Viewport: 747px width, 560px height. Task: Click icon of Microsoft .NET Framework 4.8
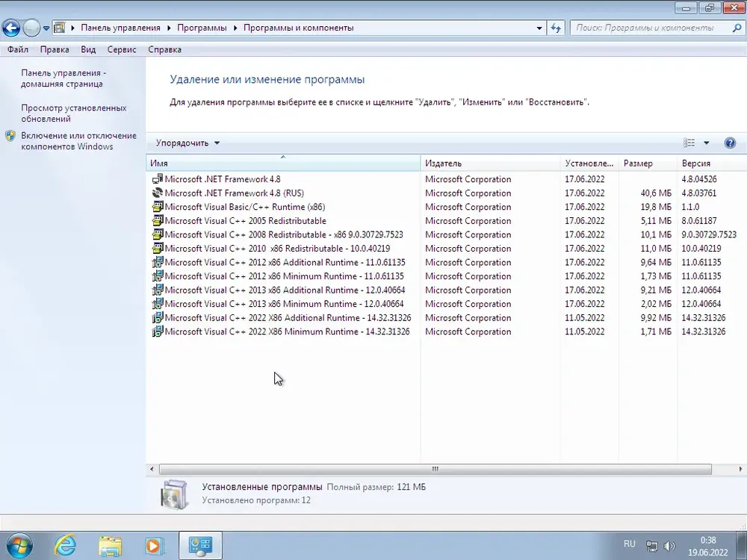tap(157, 179)
